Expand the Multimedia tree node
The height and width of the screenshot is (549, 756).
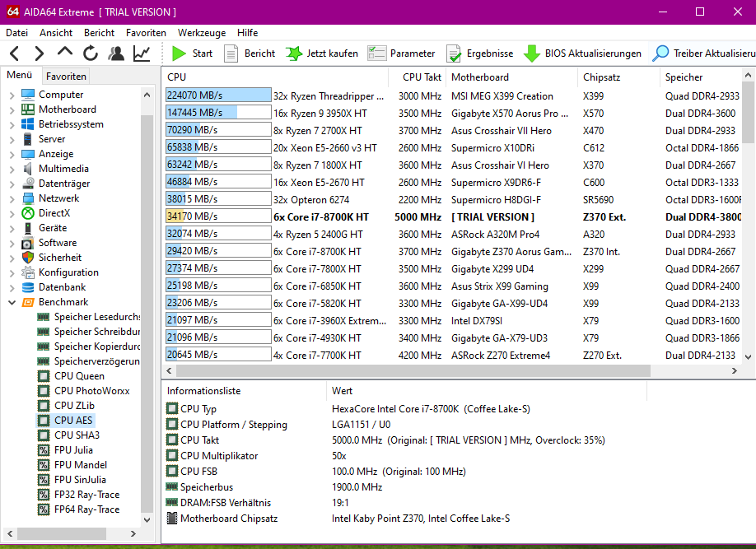(x=12, y=170)
